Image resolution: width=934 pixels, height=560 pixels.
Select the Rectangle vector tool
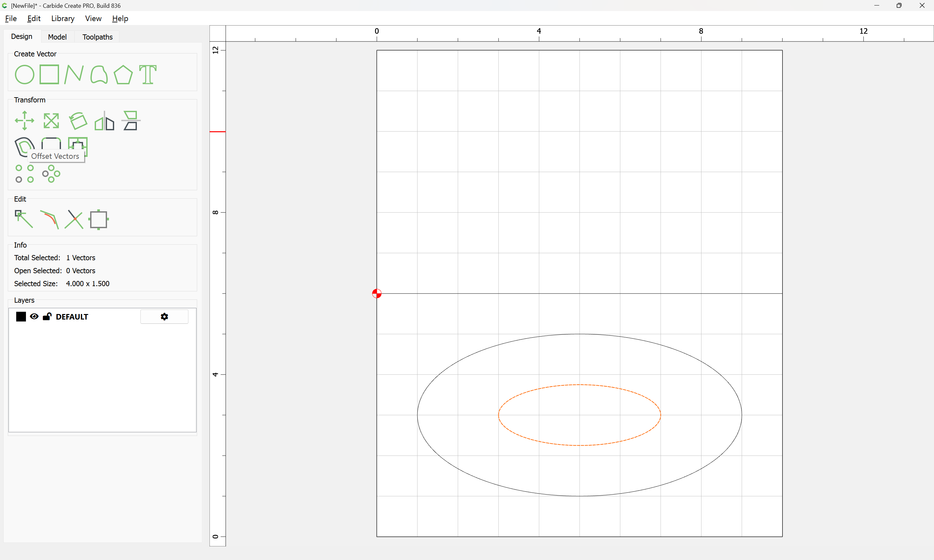coord(49,74)
